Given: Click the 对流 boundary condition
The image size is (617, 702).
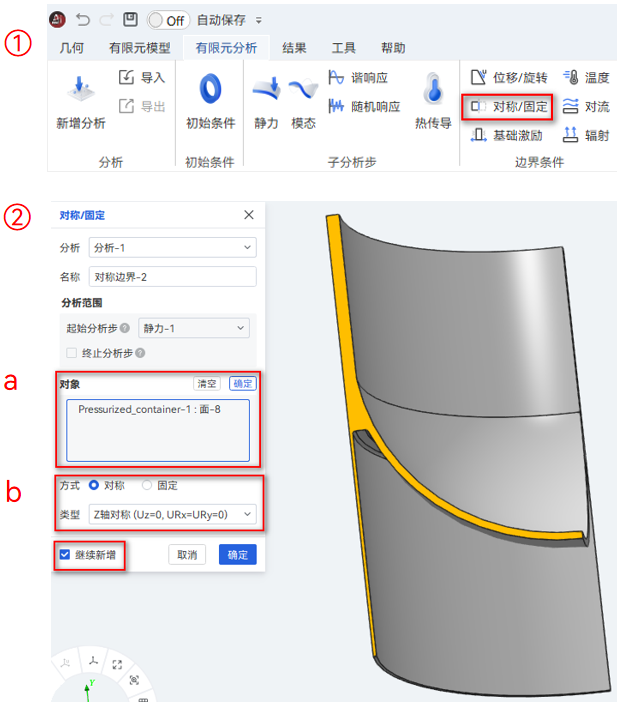Looking at the screenshot, I should [586, 107].
